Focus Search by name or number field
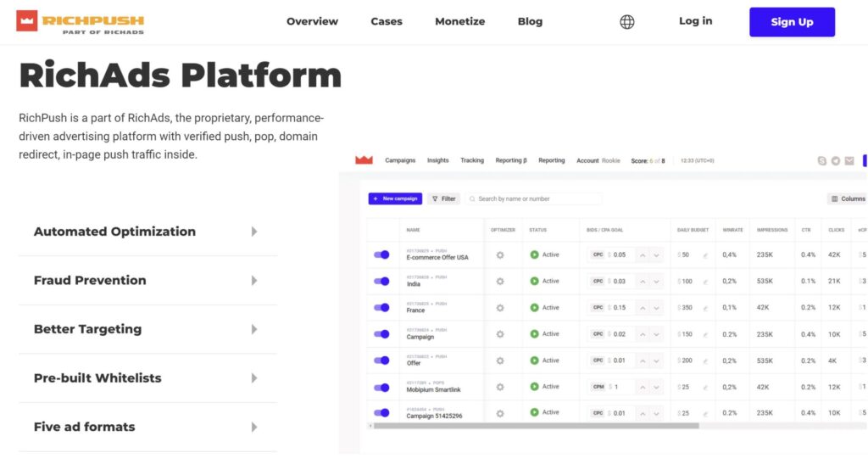 click(534, 198)
